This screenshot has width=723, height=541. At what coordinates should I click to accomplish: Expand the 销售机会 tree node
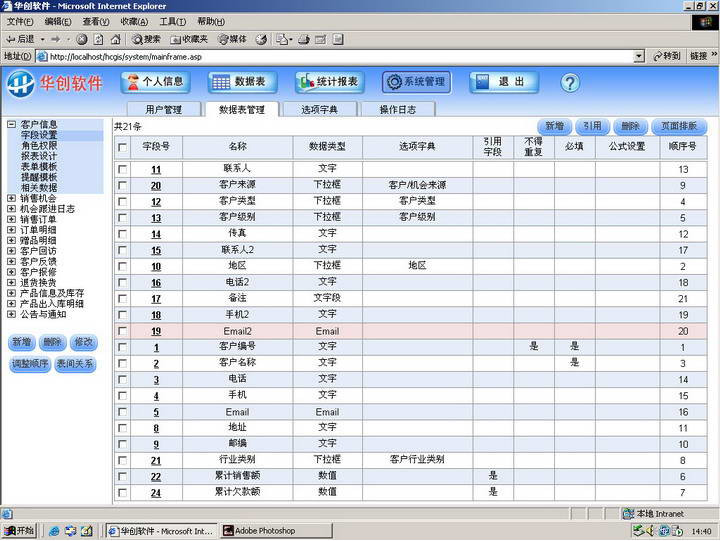11,198
